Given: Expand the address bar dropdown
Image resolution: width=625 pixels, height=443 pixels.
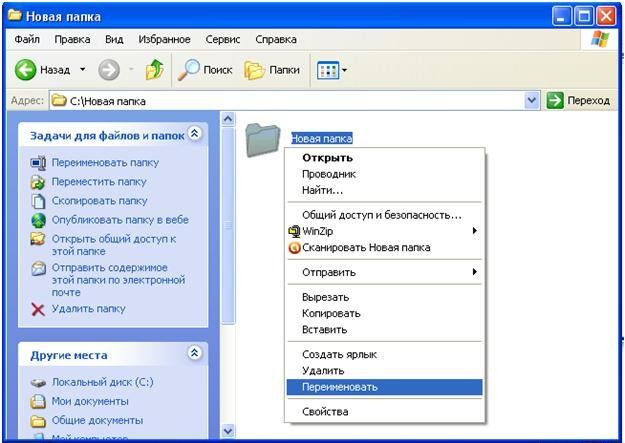Looking at the screenshot, I should coord(532,100).
